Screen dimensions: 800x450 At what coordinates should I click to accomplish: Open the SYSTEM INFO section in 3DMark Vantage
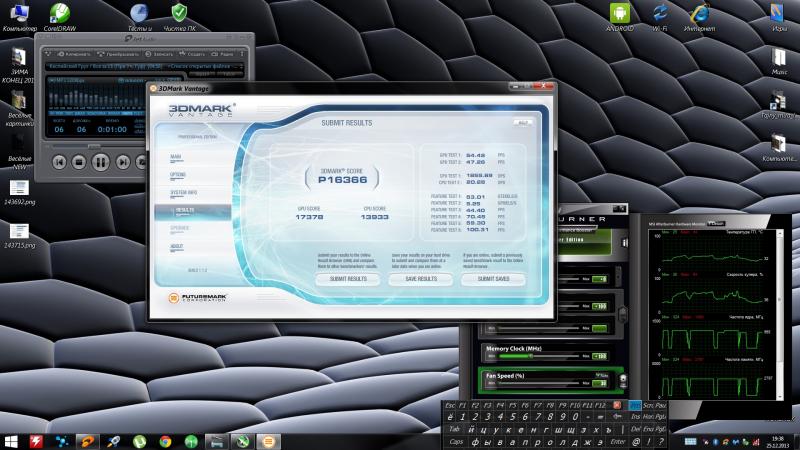(x=183, y=193)
